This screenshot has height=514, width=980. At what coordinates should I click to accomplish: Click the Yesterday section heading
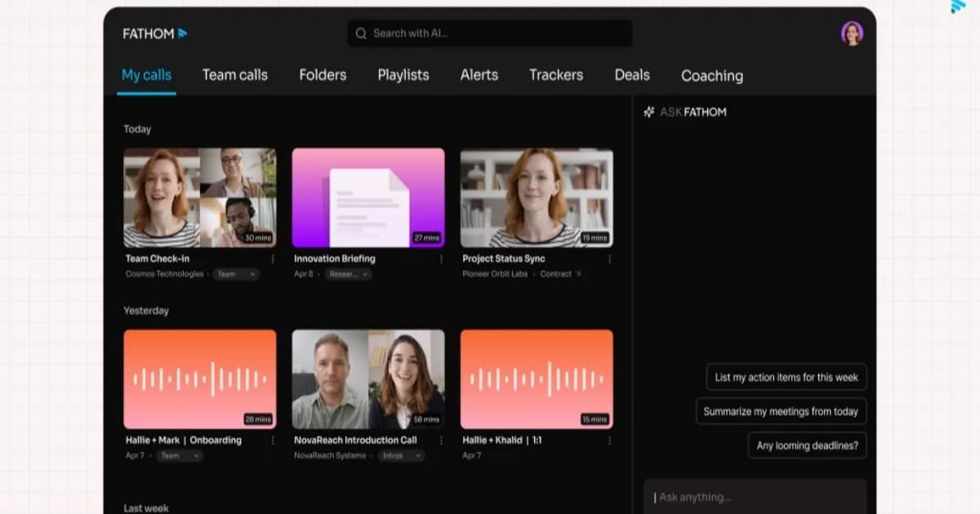click(x=146, y=311)
